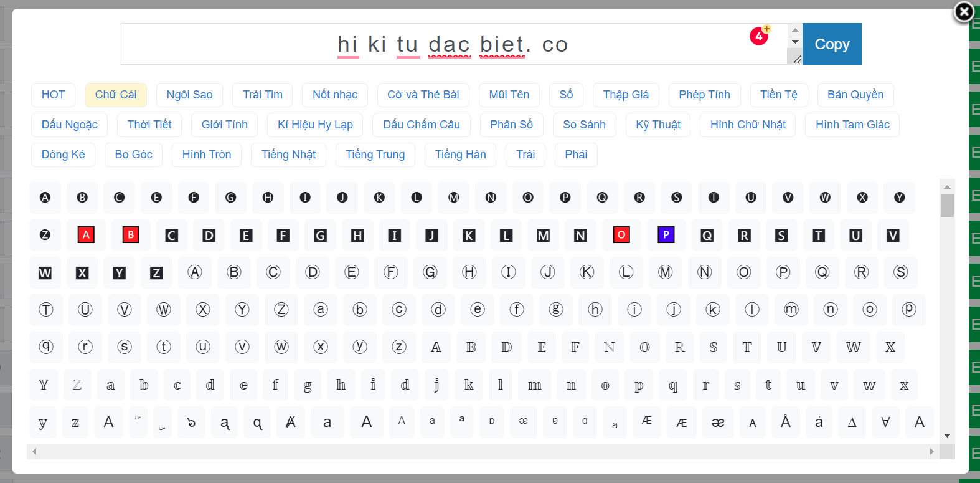The width and height of the screenshot is (980, 483).
Task: Select the outlined circle lowercase q symbol
Action: [x=46, y=347]
